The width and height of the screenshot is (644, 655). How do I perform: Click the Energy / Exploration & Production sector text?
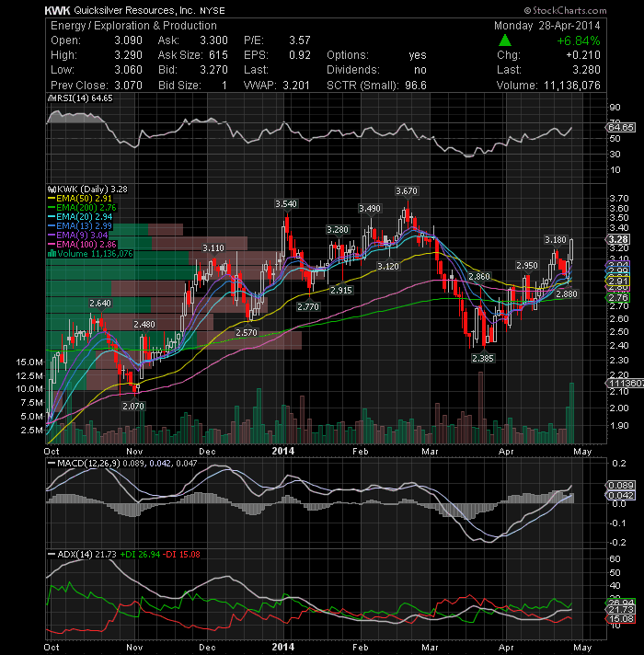click(x=133, y=26)
